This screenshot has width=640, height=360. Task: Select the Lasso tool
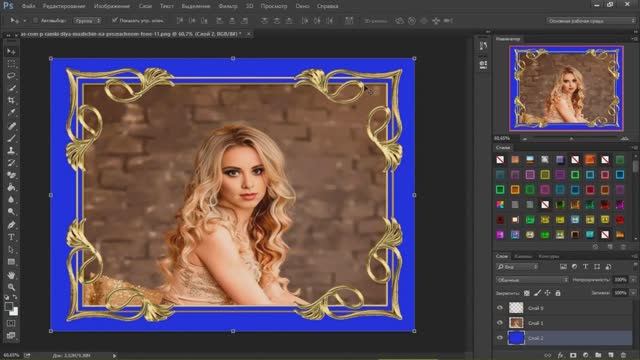(x=11, y=76)
